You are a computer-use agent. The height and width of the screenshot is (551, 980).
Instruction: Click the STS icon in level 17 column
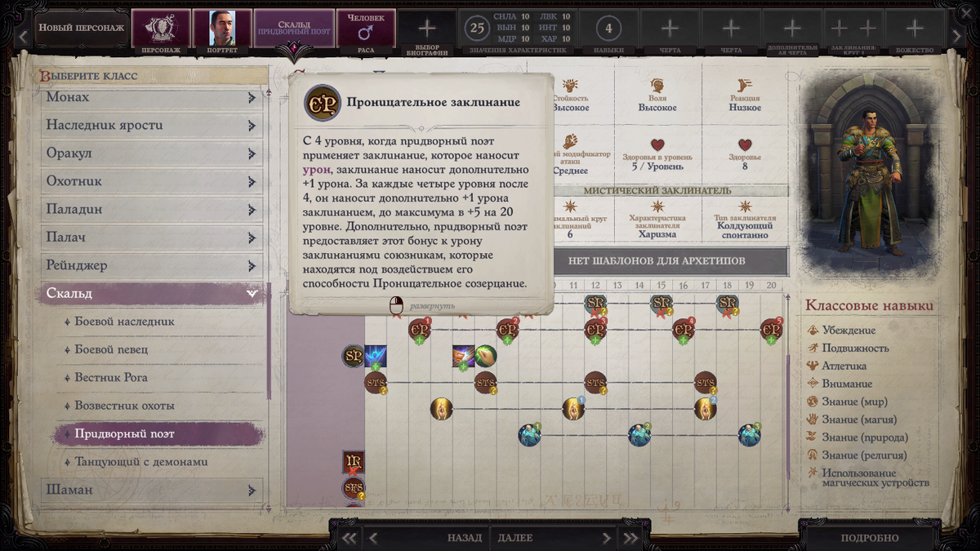click(x=706, y=382)
